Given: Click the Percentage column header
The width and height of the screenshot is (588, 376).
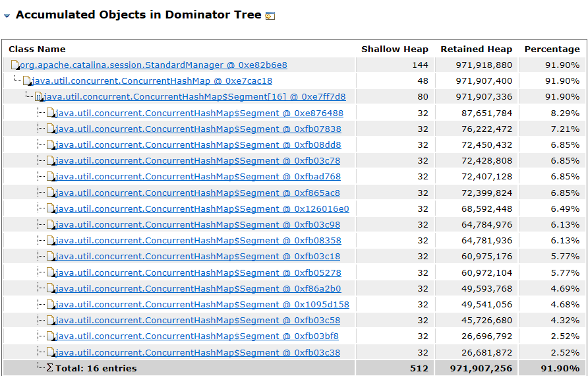Looking at the screenshot, I should tap(552, 49).
